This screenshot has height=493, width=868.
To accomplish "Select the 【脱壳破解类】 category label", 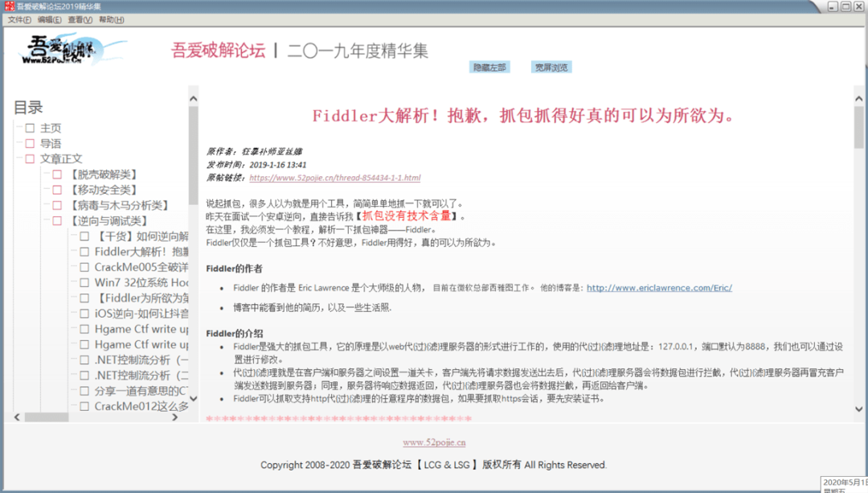I will click(102, 175).
